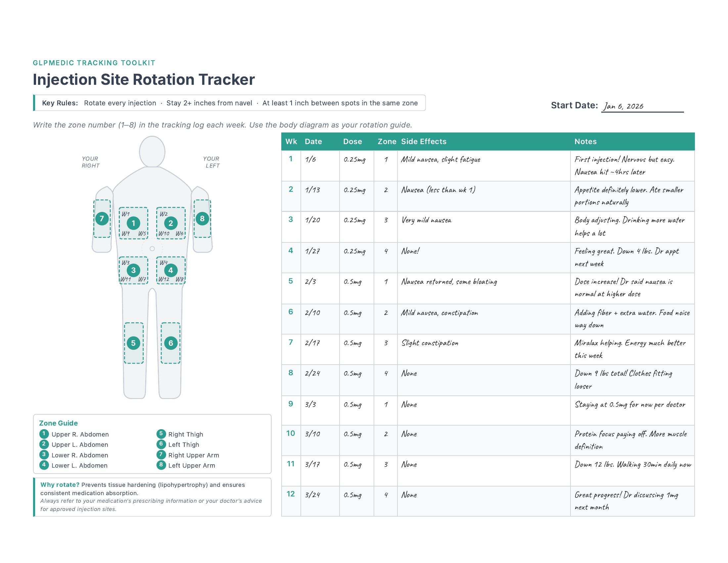The image size is (728, 563).
Task: Click the Start Date entry line
Action: (642, 108)
